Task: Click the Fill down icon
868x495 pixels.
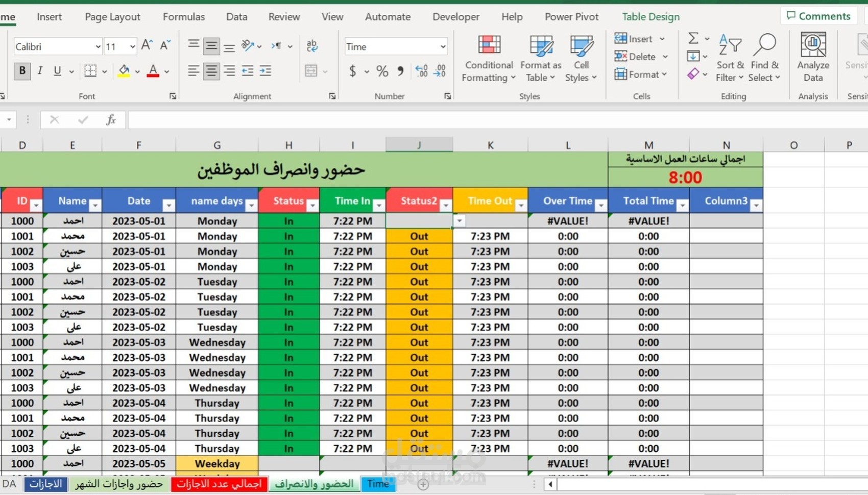Action: 693,56
